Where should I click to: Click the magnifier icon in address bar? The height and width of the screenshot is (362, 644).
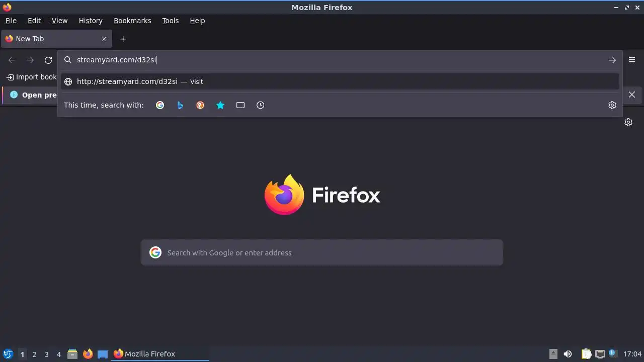click(68, 60)
